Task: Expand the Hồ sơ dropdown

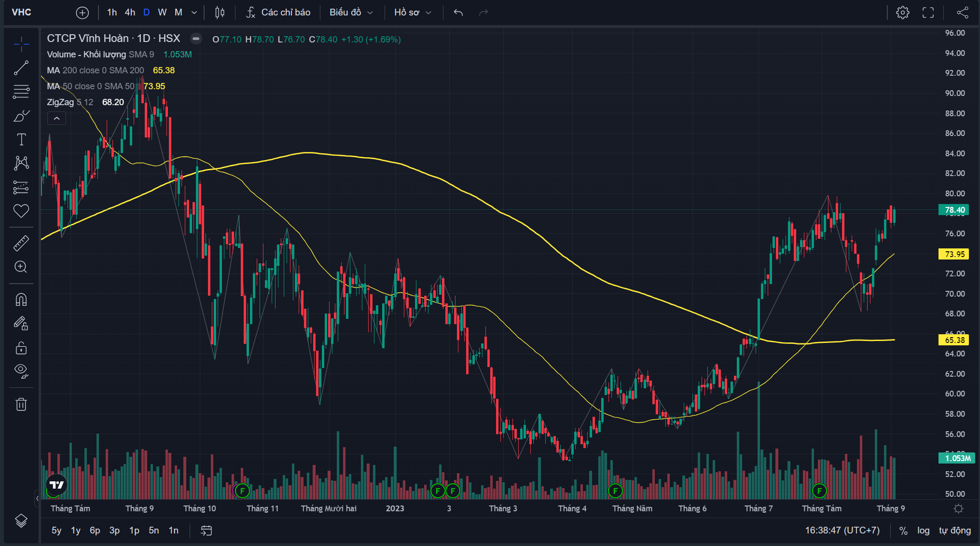Action: (x=412, y=13)
